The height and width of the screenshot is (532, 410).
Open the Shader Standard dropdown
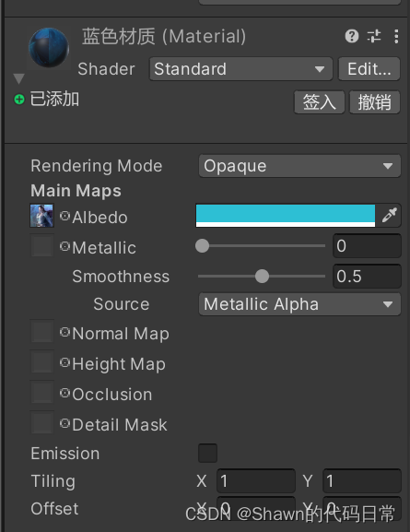click(240, 69)
